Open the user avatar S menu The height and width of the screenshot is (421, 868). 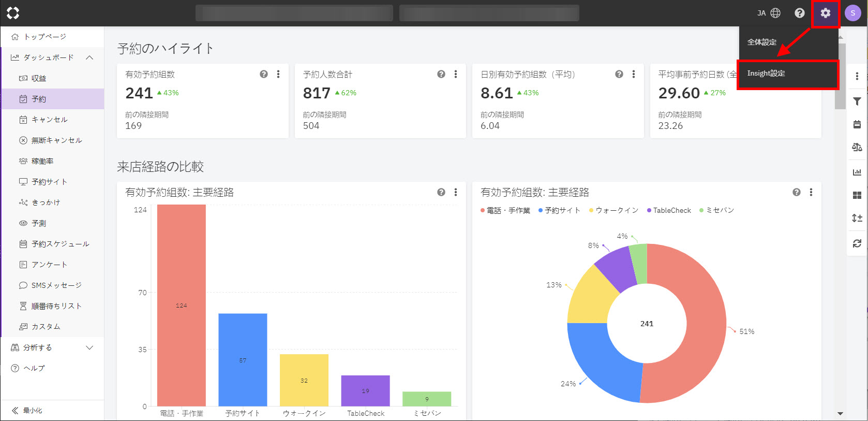pos(852,13)
